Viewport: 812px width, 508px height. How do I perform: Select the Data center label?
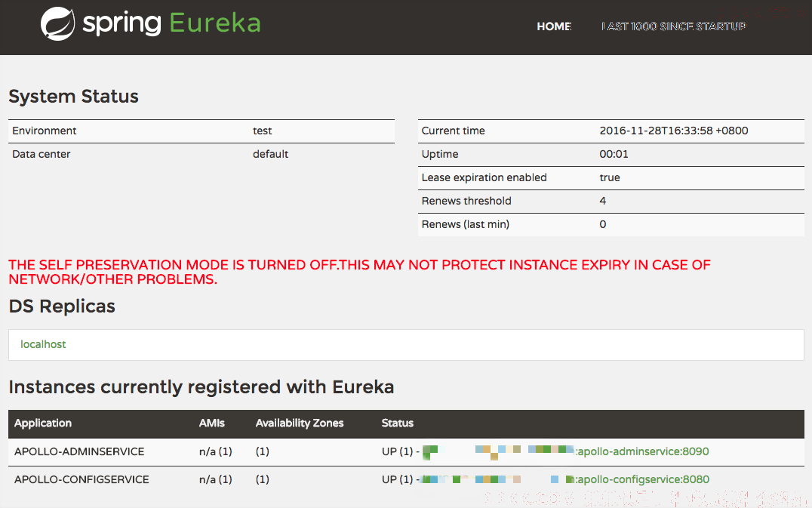(42, 154)
